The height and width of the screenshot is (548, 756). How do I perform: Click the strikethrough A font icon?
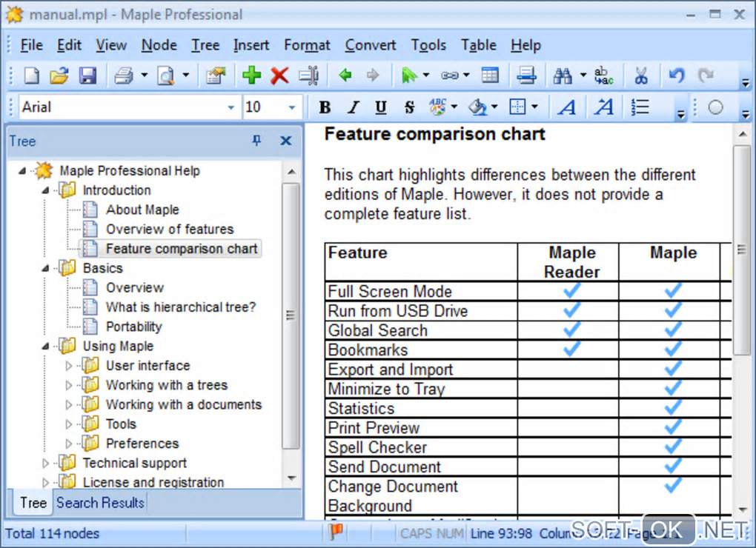coord(604,107)
